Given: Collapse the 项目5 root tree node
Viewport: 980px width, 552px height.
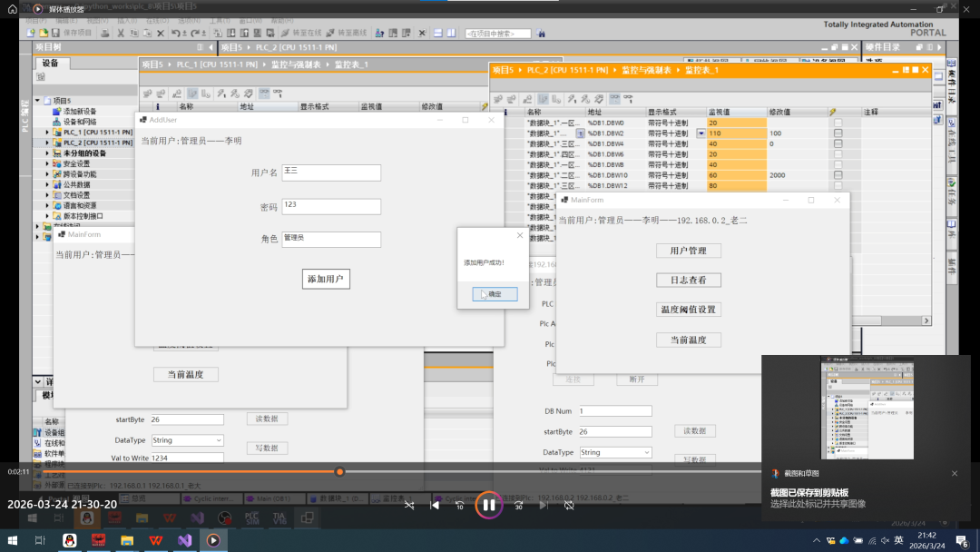Looking at the screenshot, I should click(x=37, y=100).
